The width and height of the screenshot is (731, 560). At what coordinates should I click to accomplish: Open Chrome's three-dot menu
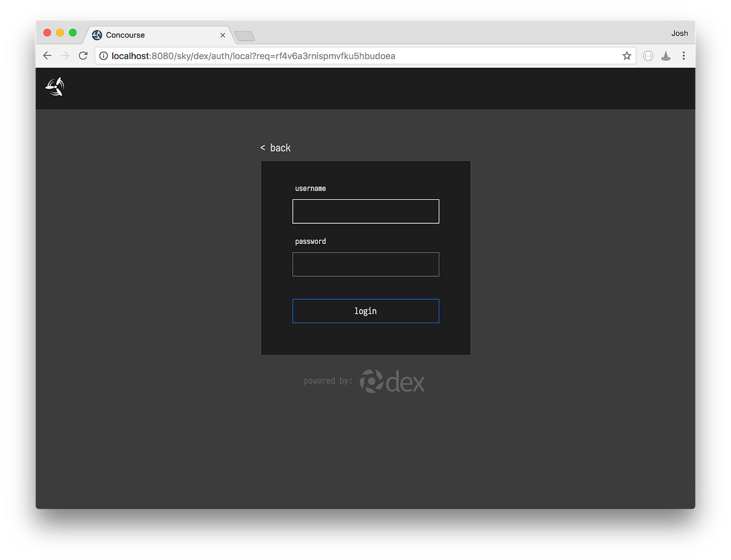point(683,56)
